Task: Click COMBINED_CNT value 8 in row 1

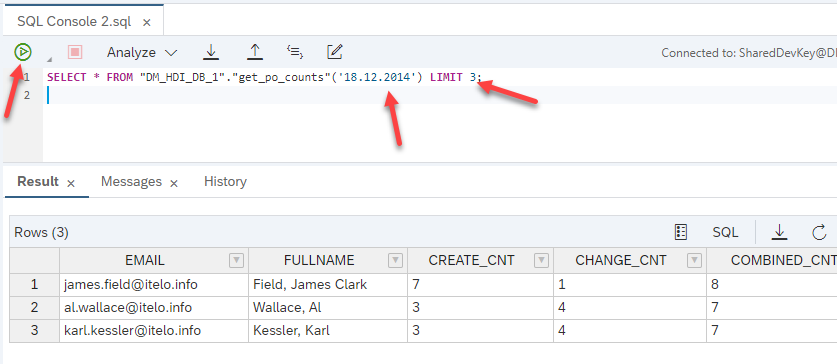Action: (772, 284)
